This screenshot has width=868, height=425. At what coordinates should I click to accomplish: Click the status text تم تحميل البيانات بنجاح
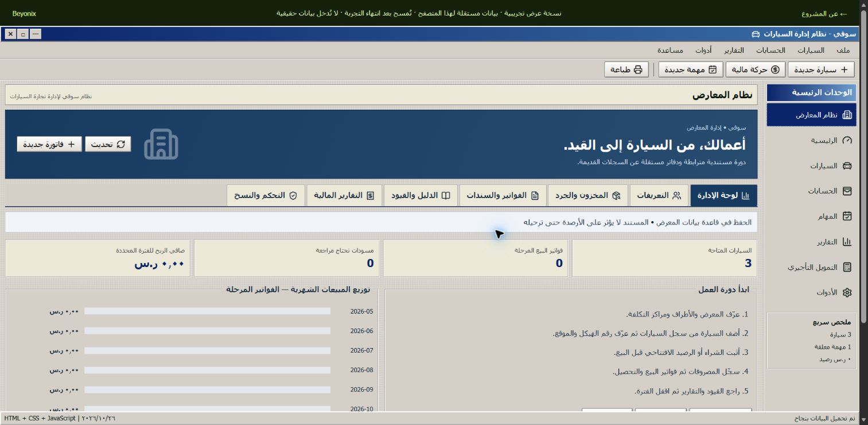pos(824,419)
